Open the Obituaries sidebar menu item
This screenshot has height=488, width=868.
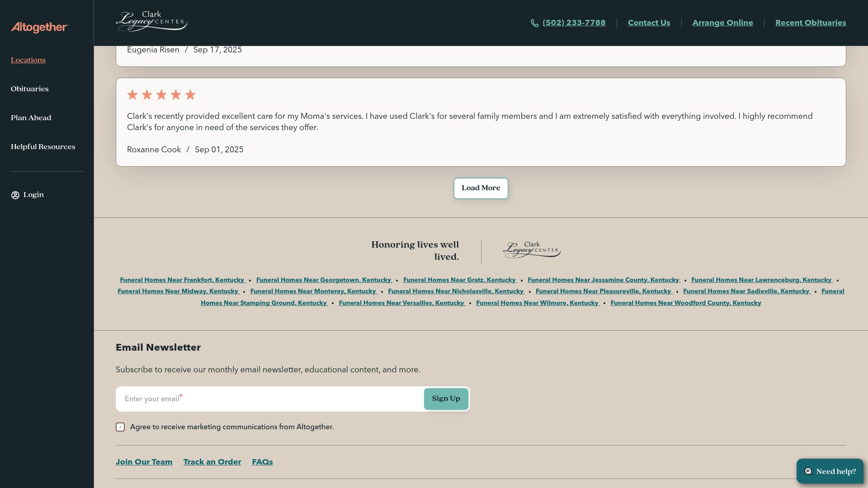[x=30, y=89]
